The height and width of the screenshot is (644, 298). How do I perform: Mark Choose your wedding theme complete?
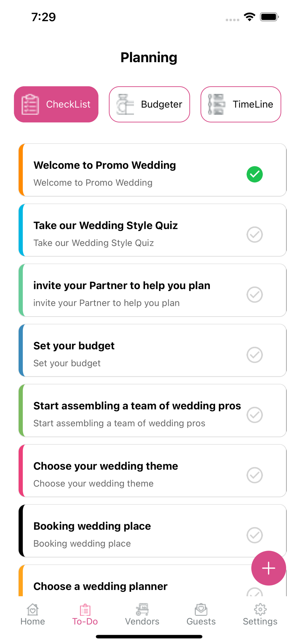point(255,475)
